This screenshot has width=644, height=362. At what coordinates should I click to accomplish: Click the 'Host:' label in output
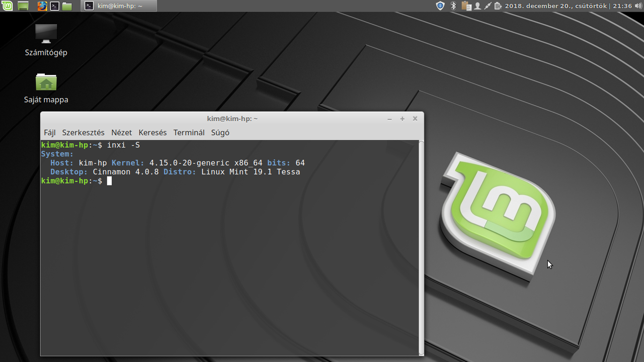[62, 163]
